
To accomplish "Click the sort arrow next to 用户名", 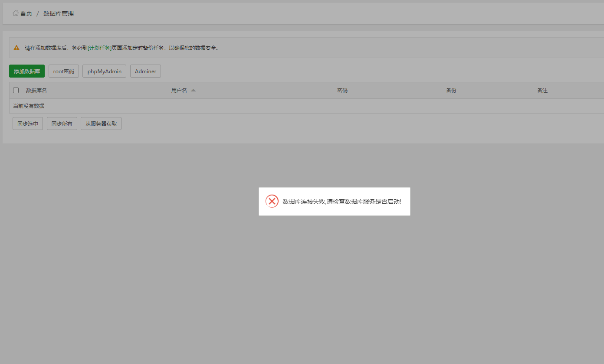I will pyautogui.click(x=194, y=90).
